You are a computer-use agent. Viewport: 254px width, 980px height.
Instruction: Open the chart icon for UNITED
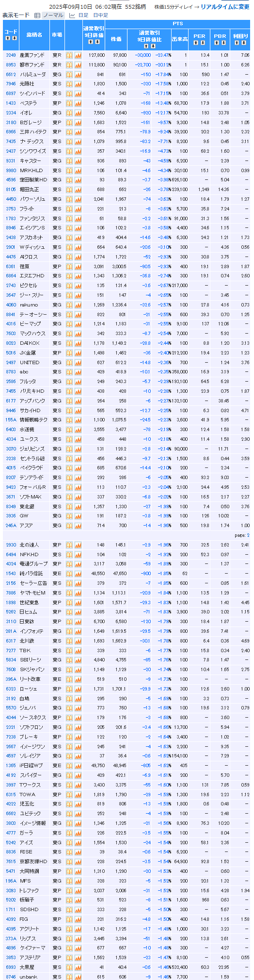coord(78,362)
